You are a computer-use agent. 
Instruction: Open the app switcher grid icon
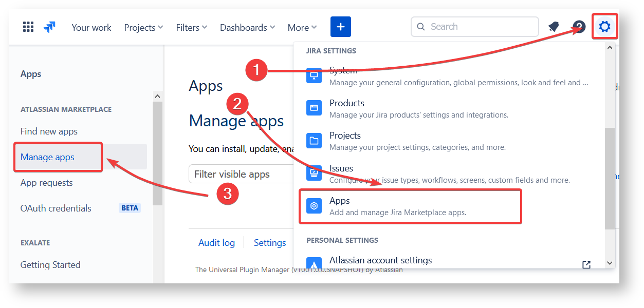[28, 27]
